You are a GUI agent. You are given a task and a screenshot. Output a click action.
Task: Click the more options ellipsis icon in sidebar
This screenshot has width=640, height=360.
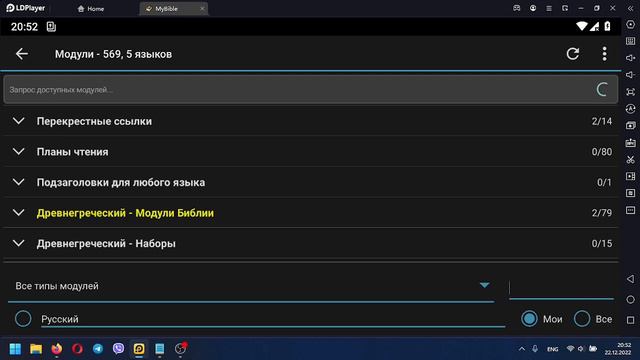click(x=631, y=210)
